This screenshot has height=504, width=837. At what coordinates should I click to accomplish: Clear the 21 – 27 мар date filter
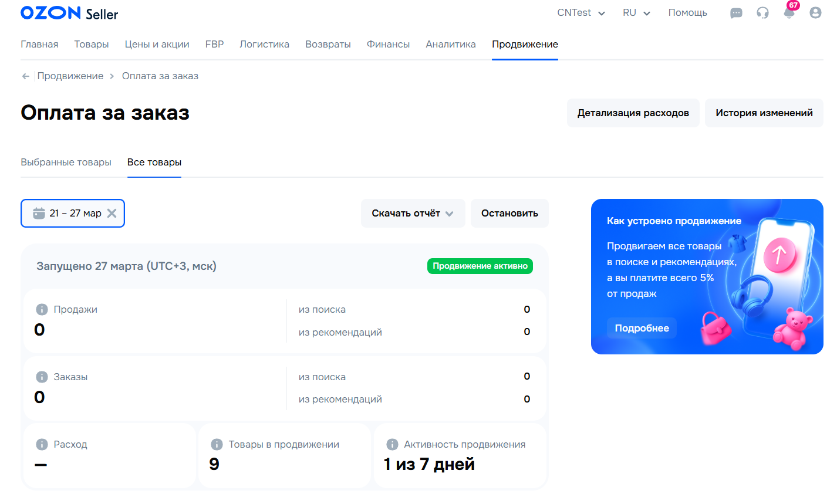coord(112,213)
